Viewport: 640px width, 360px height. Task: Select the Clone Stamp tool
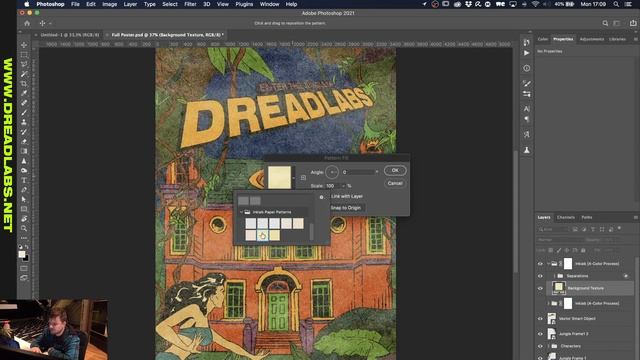point(24,122)
